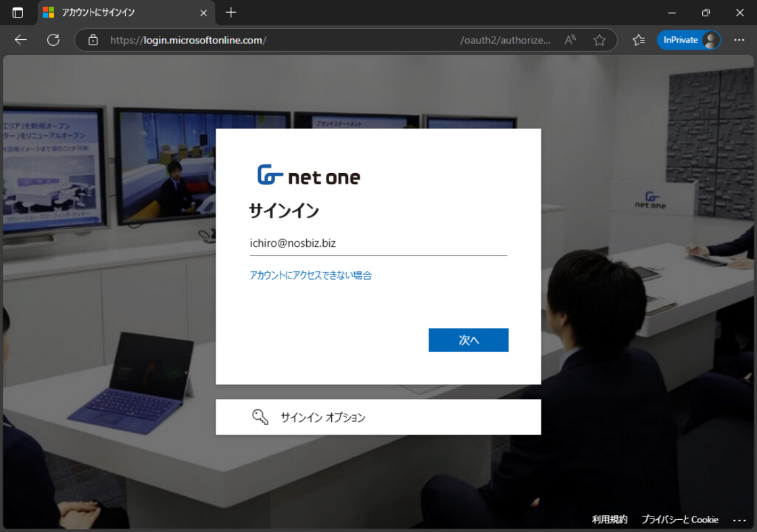Viewport: 757px width, 532px height.
Task: Refresh the sign-in page
Action: [x=53, y=40]
